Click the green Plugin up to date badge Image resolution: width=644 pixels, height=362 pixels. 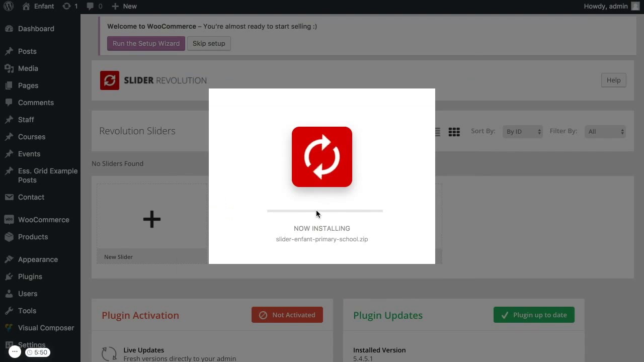point(534,315)
